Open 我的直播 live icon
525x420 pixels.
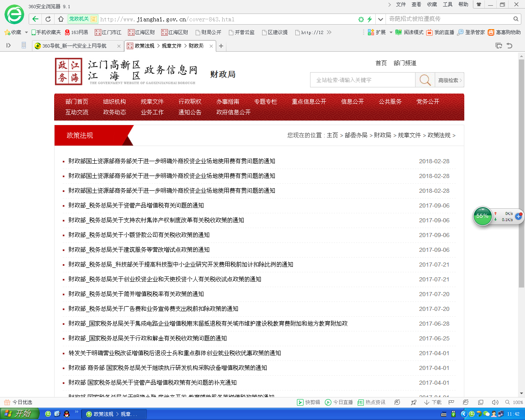(440, 32)
